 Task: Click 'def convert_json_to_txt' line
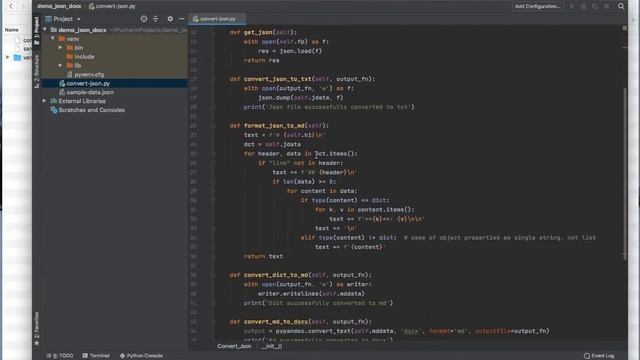[302, 79]
